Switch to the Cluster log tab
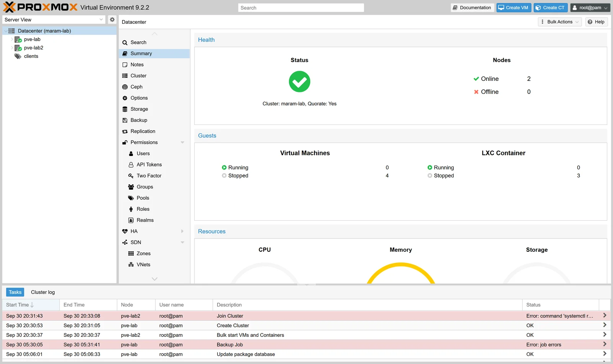 coord(43,292)
